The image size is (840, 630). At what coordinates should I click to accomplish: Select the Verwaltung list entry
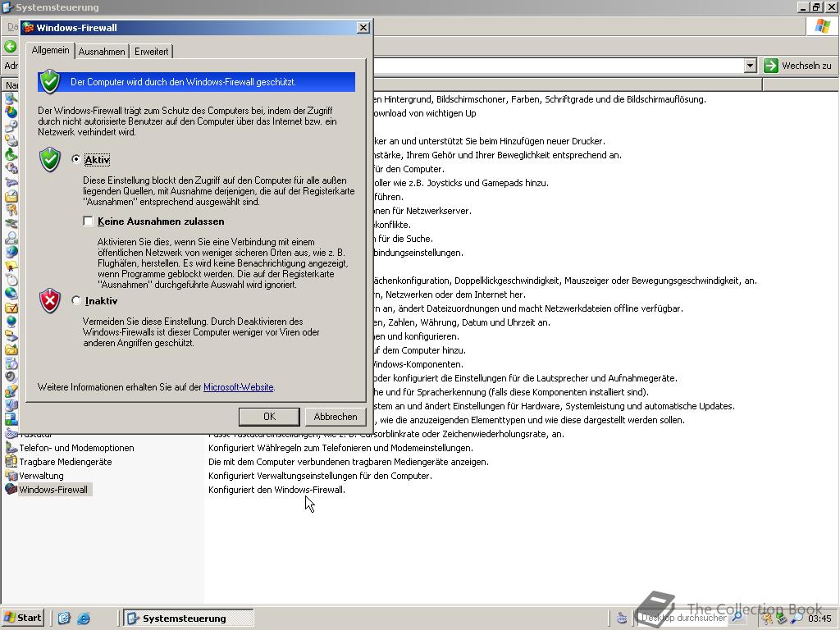[x=41, y=475]
